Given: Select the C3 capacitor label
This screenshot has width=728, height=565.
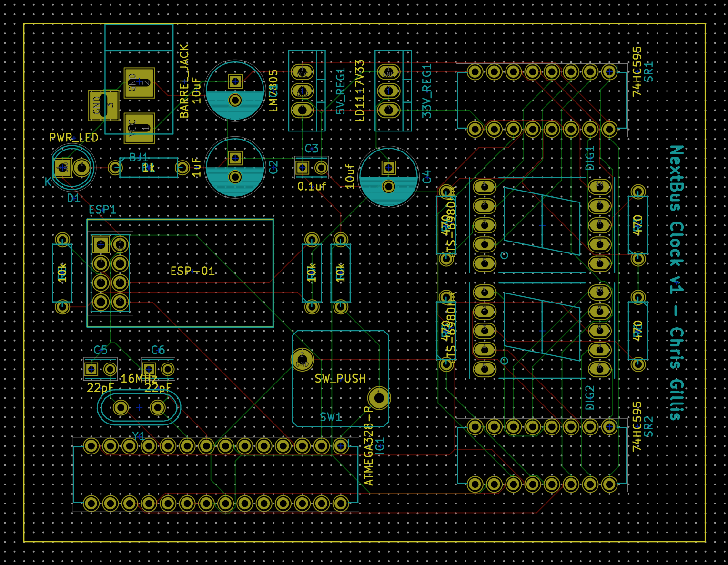Looking at the screenshot, I should point(312,148).
